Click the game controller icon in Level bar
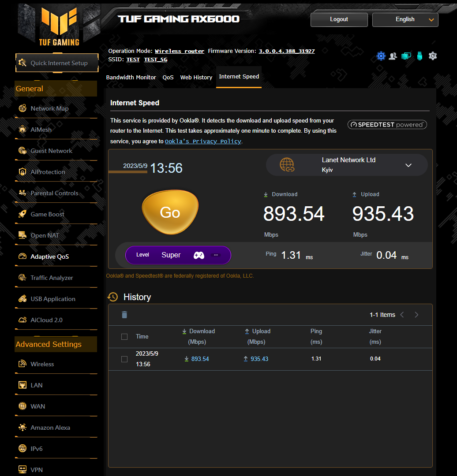 tap(199, 255)
